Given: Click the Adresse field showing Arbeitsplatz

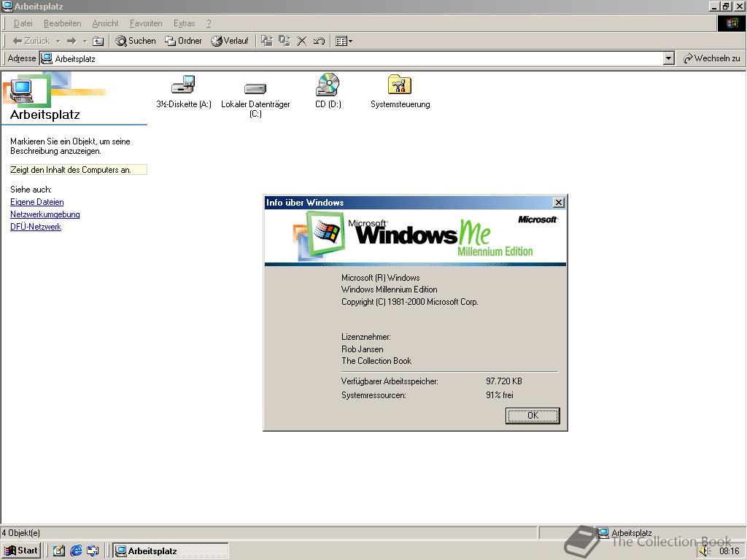Looking at the screenshot, I should (356, 58).
